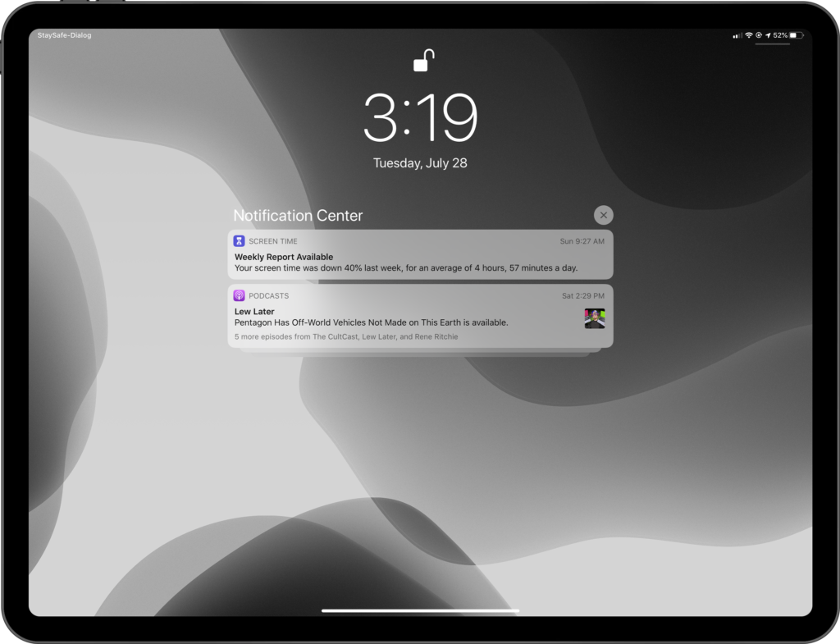The width and height of the screenshot is (840, 644).
Task: Tap the cellular signal bars icon
Action: pos(738,36)
